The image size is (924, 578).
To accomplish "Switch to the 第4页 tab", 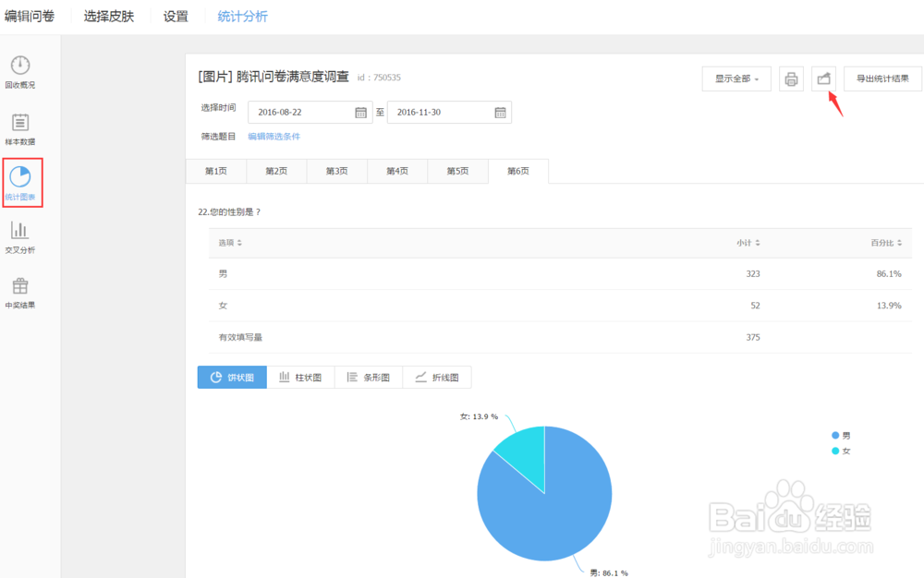I will click(397, 172).
